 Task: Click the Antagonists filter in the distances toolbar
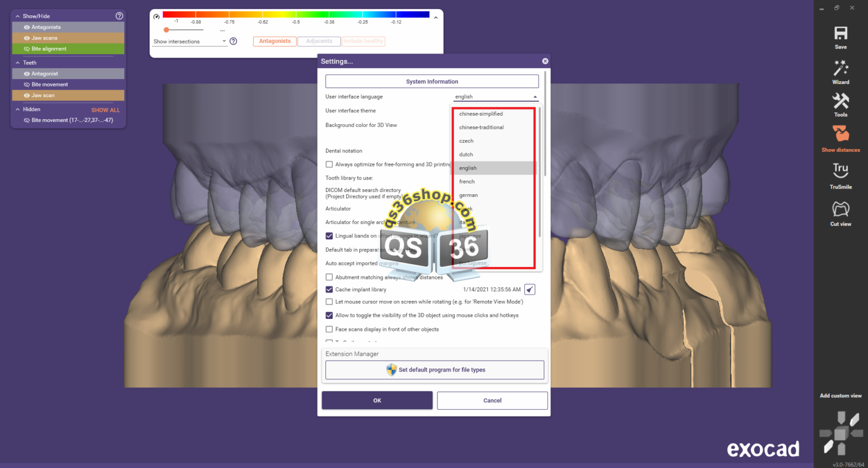[275, 41]
